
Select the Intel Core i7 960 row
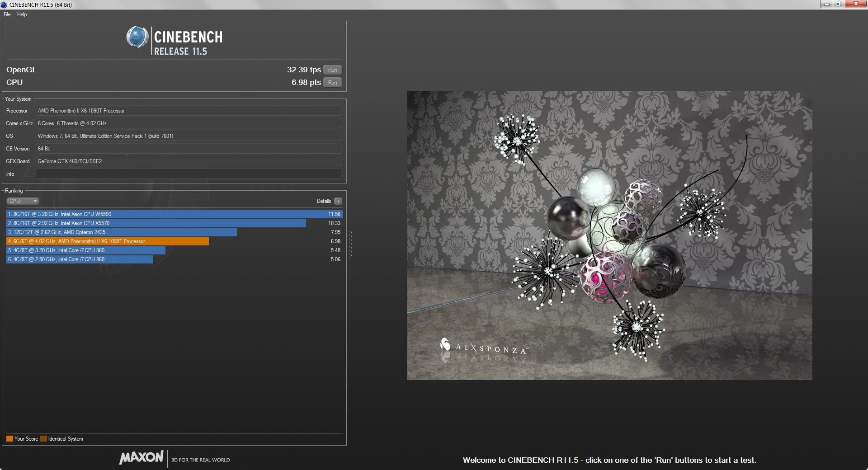[x=86, y=250]
